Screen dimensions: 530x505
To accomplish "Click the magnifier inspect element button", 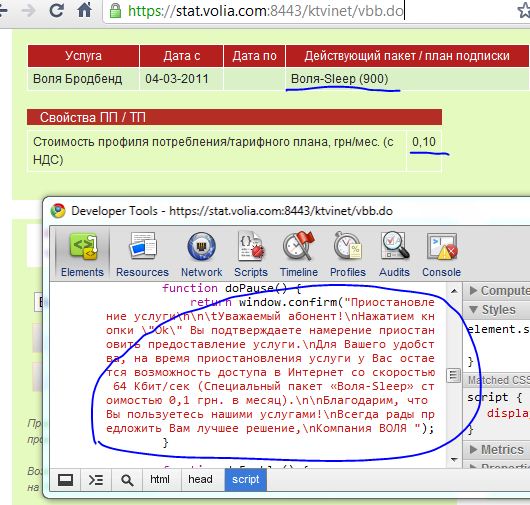I will tap(127, 480).
